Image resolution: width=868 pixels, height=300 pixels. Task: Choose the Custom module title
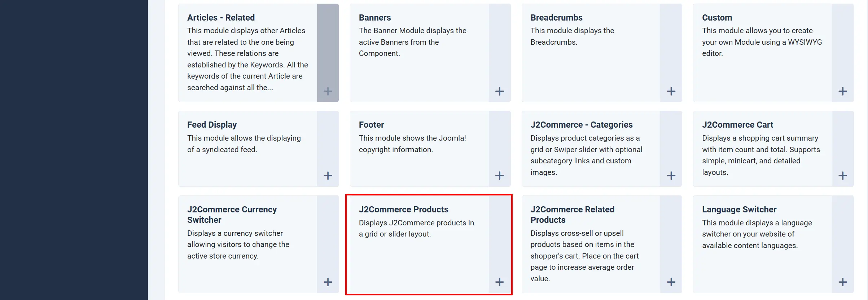point(717,18)
